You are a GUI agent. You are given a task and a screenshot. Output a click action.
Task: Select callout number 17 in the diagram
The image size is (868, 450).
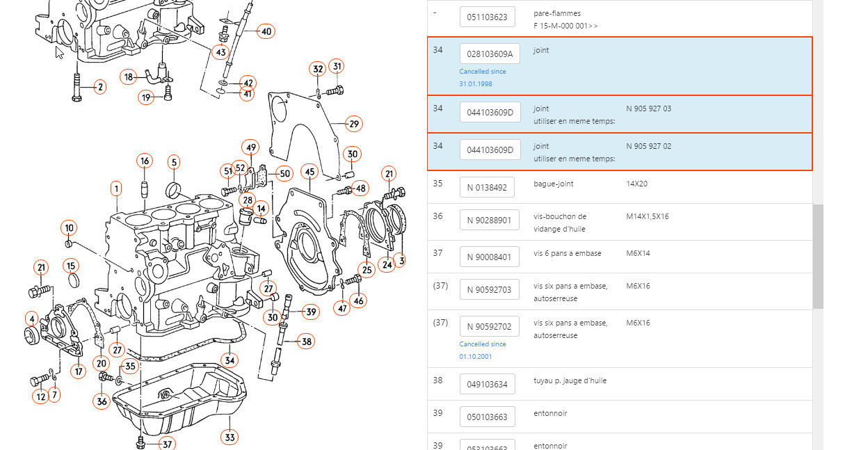79,371
